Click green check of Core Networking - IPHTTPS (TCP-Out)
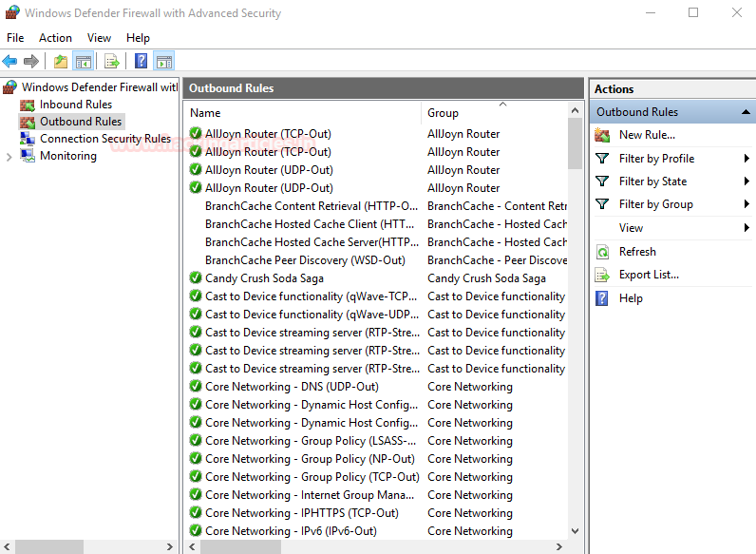The image size is (756, 554). pos(196,512)
